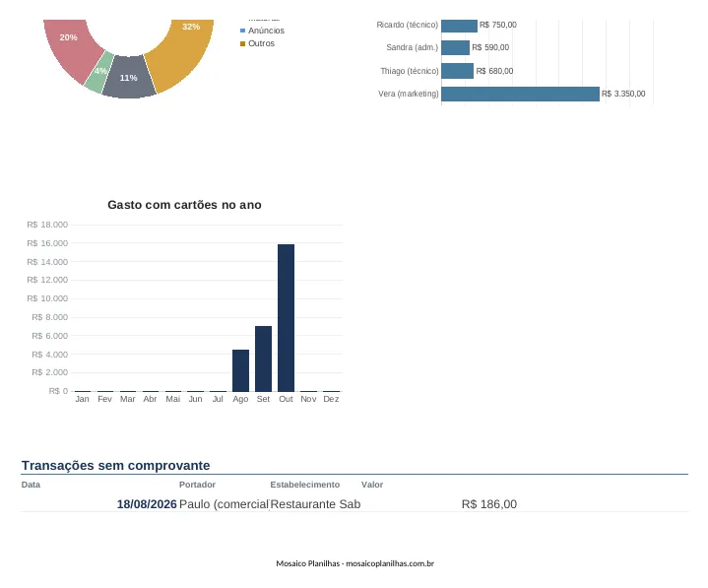Click the Paulo (comercial) cell
Viewport: 708px width, 588px height.
coord(224,504)
